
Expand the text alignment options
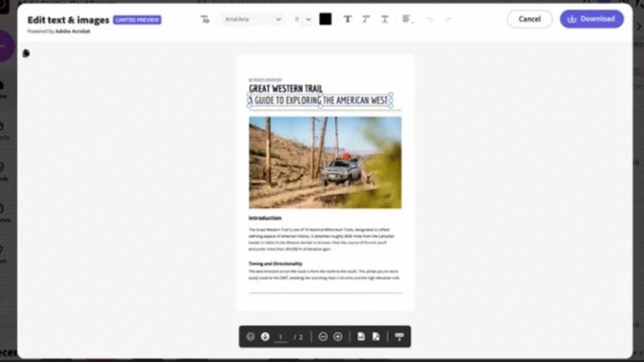pyautogui.click(x=407, y=19)
